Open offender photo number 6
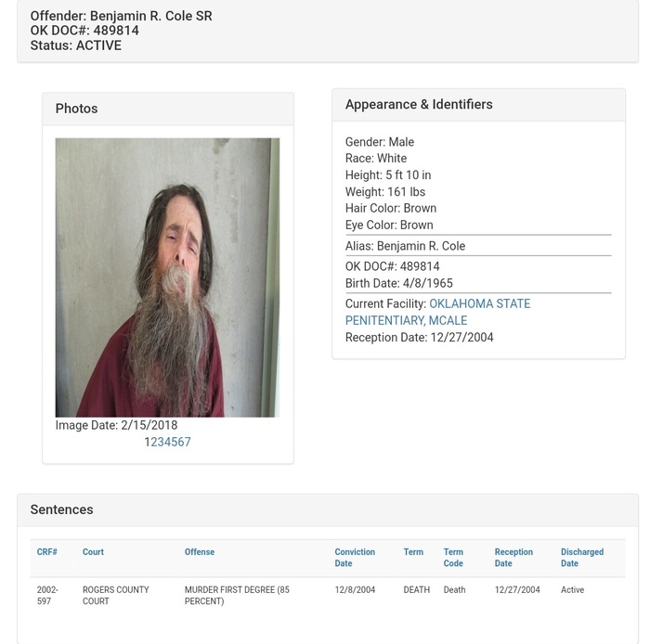 (x=181, y=442)
